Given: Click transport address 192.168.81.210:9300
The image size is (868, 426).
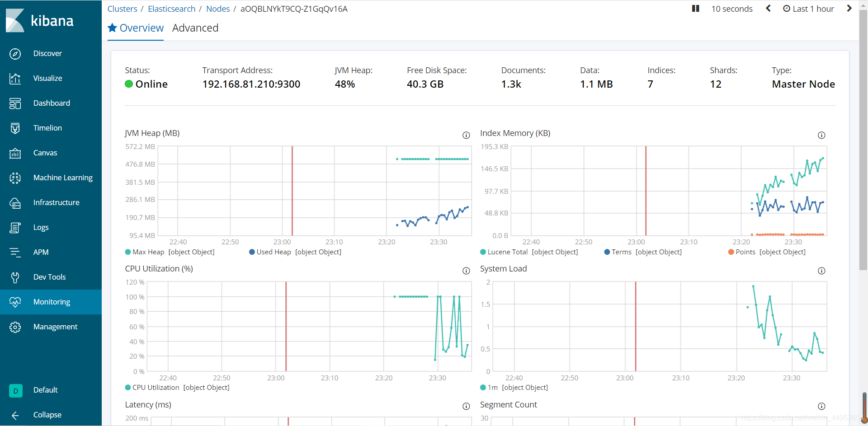Looking at the screenshot, I should coord(251,84).
